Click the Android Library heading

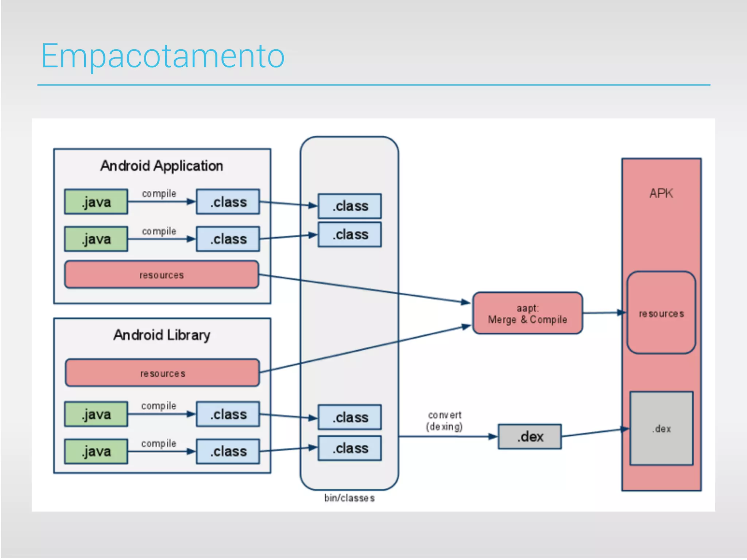coord(162,335)
